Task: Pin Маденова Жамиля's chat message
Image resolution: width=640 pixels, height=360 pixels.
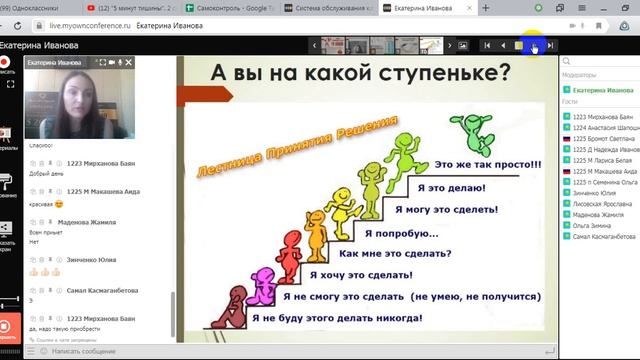Action: [50, 222]
